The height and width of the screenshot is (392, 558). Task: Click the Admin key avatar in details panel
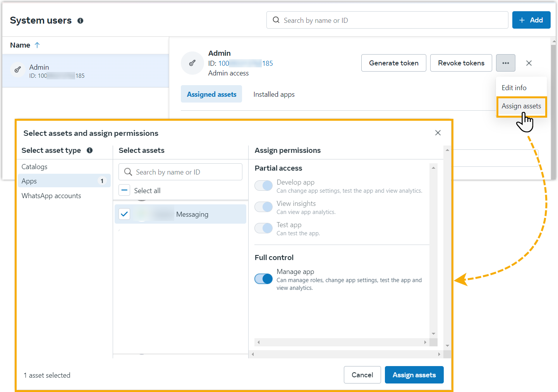pyautogui.click(x=192, y=63)
